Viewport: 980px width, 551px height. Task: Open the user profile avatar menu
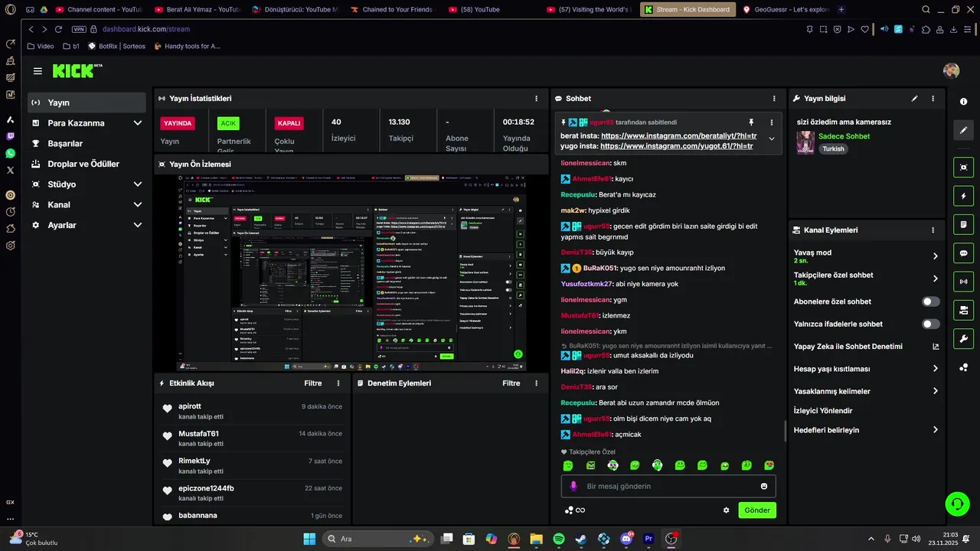click(951, 70)
